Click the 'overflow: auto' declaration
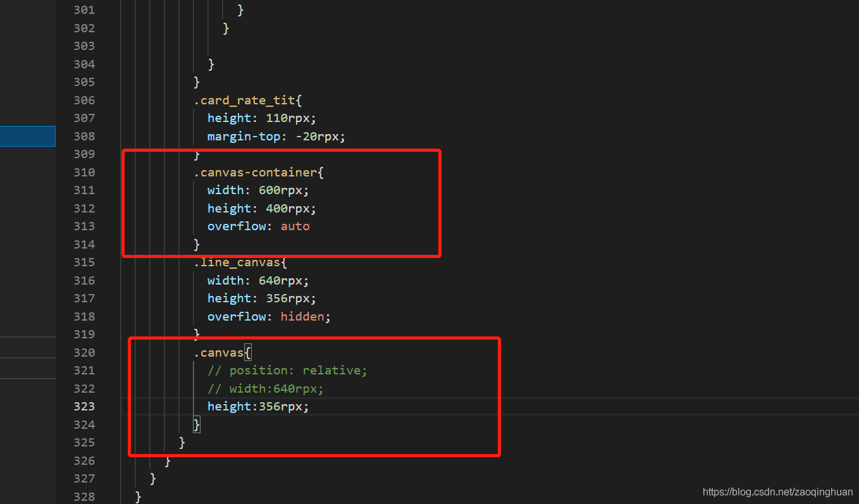Screen dimensions: 859x504 259,226
